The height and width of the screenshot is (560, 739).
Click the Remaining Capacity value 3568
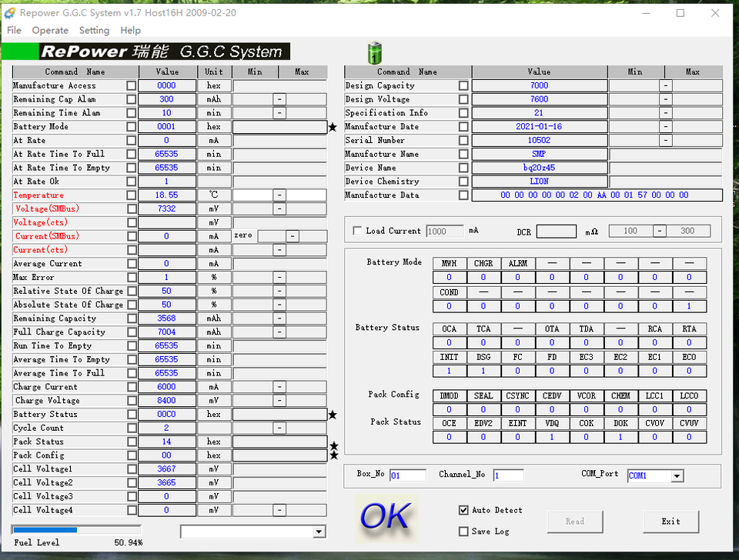[x=167, y=318]
